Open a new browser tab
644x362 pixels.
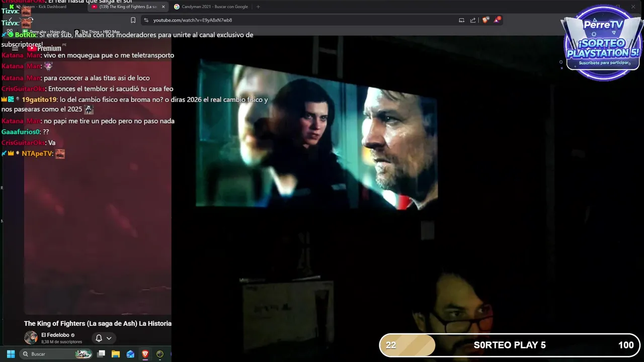pos(258,7)
